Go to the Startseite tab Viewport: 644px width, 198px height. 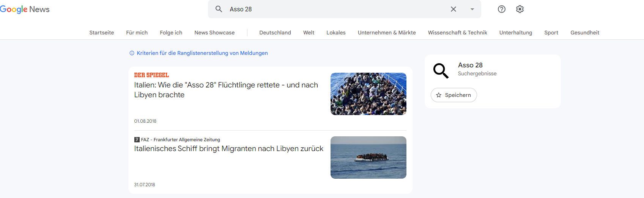102,33
